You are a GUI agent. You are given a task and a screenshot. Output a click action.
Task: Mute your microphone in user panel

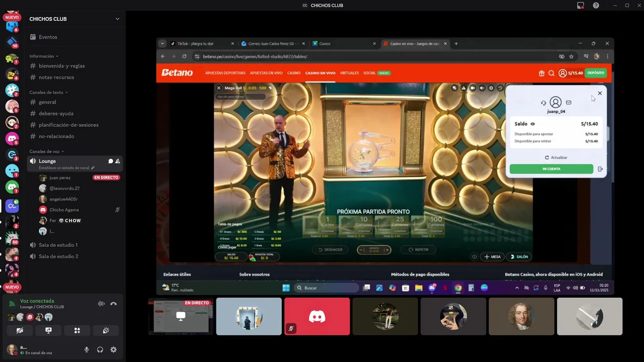[87, 349]
